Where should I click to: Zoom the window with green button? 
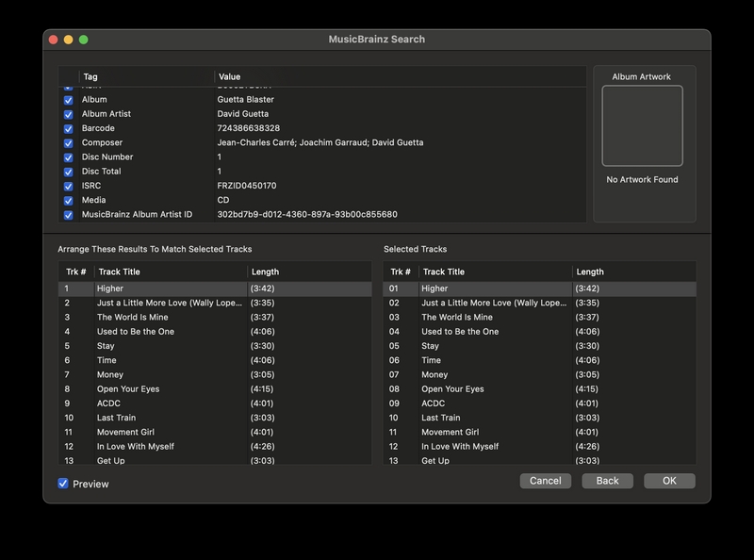[83, 40]
